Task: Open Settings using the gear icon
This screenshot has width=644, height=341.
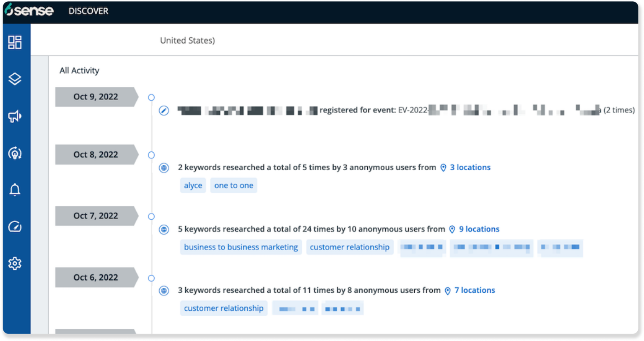Action: point(15,263)
